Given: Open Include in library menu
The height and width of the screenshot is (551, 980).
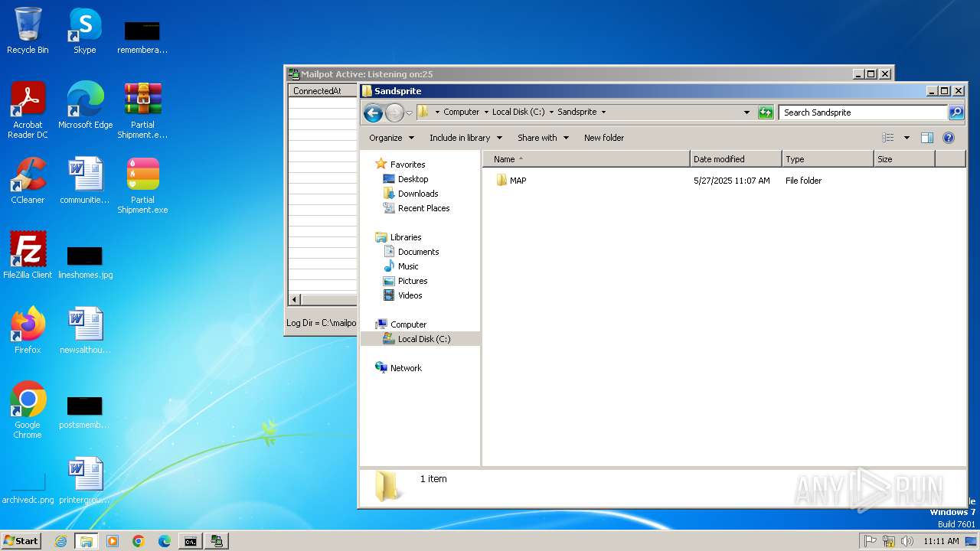Looking at the screenshot, I should coord(465,138).
